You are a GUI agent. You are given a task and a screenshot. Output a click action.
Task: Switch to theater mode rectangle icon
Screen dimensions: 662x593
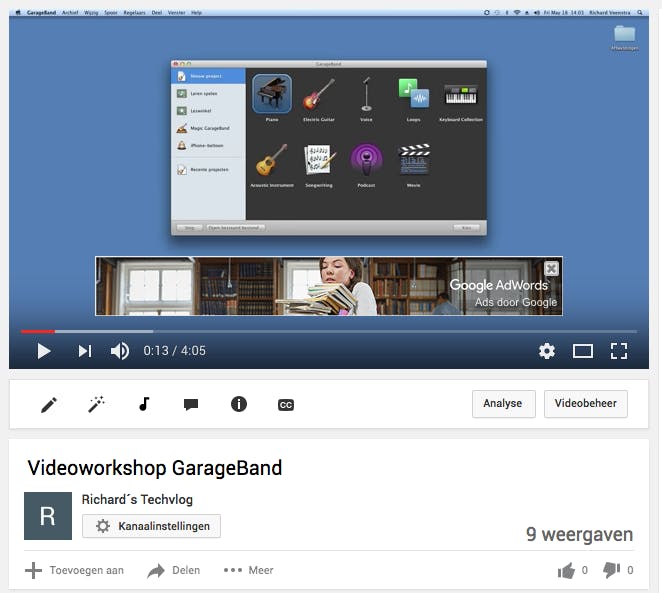[583, 351]
